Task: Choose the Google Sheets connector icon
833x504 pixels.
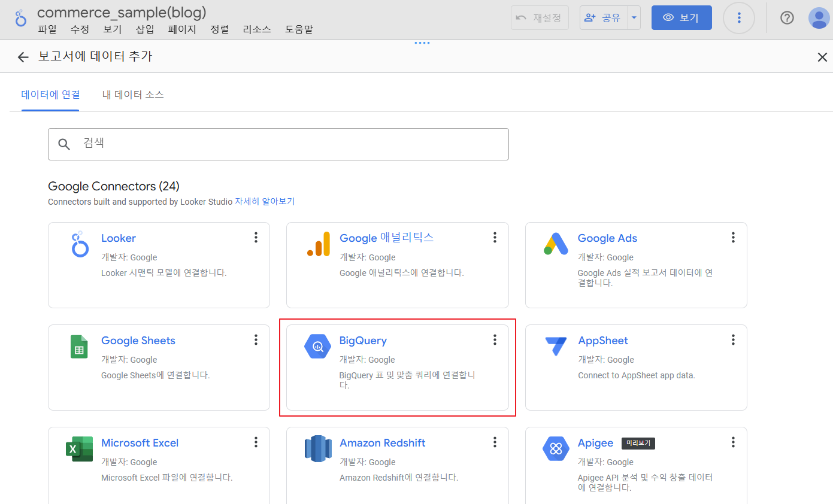Action: coord(79,347)
